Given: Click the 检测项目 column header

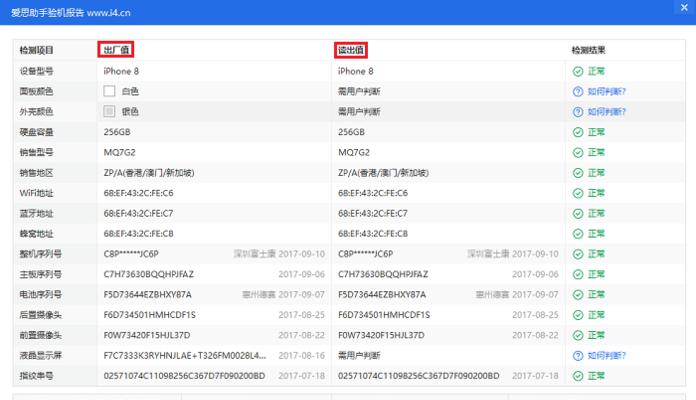Looking at the screenshot, I should [36, 50].
